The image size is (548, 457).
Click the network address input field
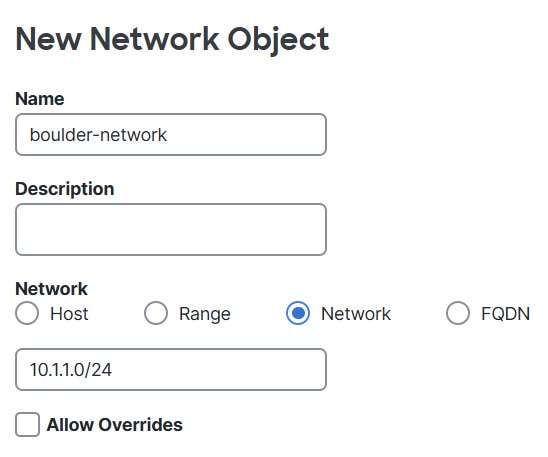tap(171, 369)
